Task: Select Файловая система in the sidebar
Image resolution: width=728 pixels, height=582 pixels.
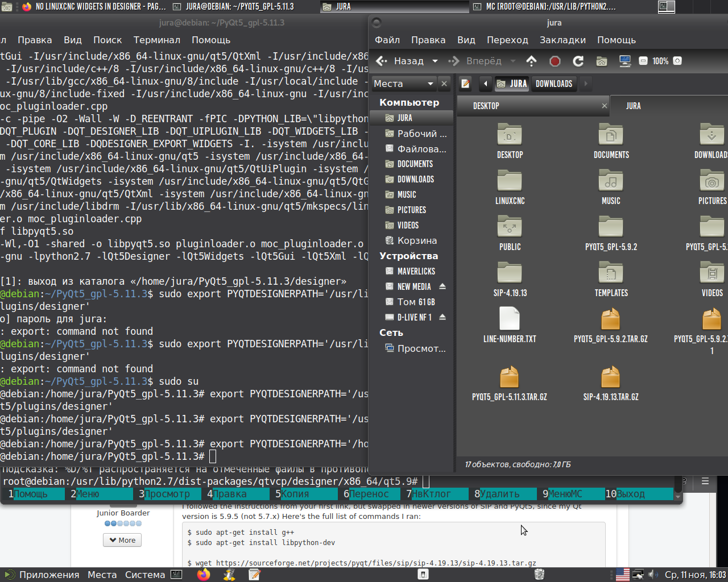Action: point(411,149)
